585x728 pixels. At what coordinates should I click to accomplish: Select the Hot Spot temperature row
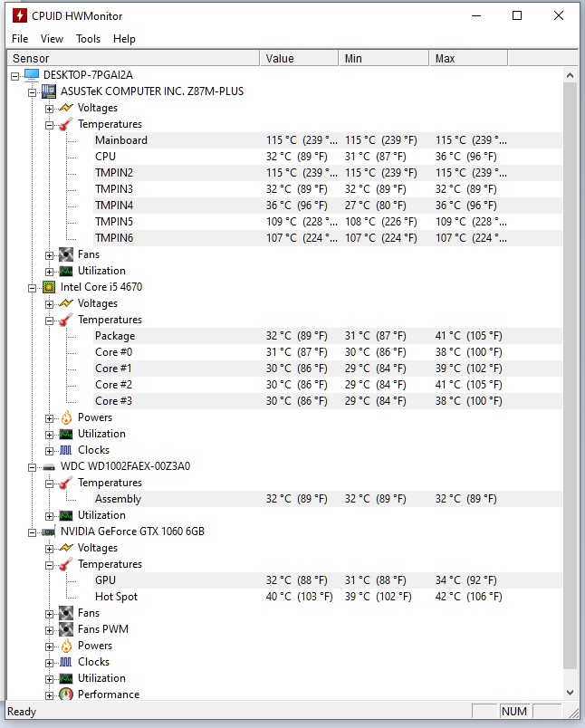pos(327,597)
